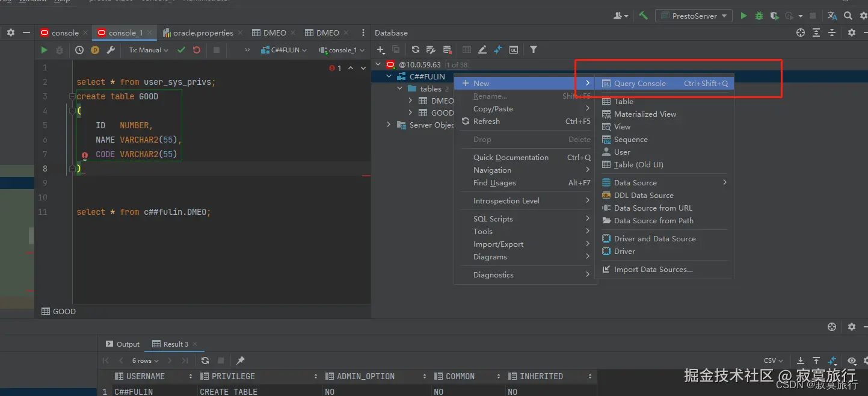Select Query Console from the New submenu
Screen dimensions: 868x396
[x=639, y=84]
